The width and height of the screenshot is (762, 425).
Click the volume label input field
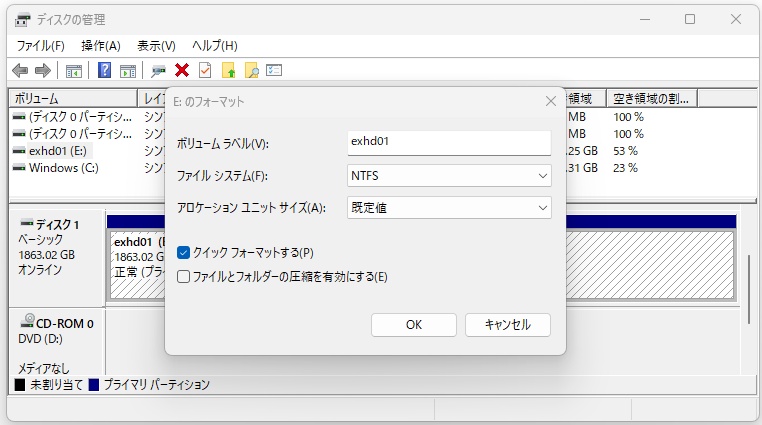pyautogui.click(x=449, y=143)
